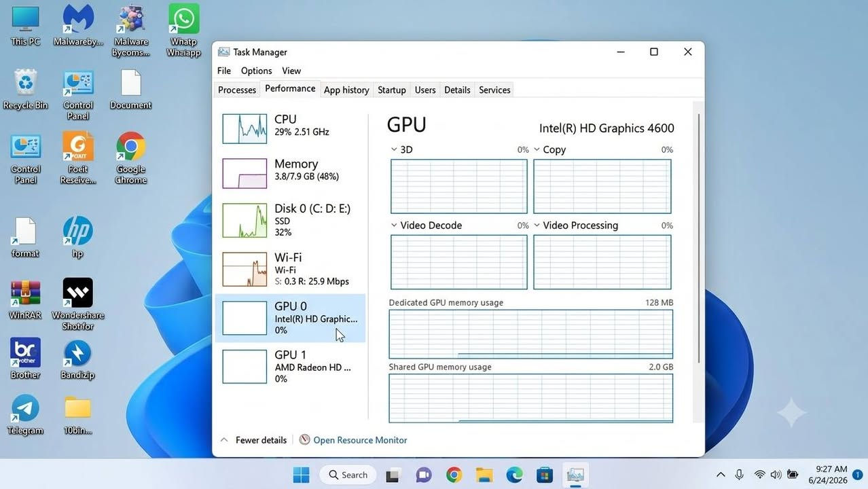Image resolution: width=868 pixels, height=489 pixels.
Task: Select Wi-Fi in performance sidebar
Action: coord(291,269)
